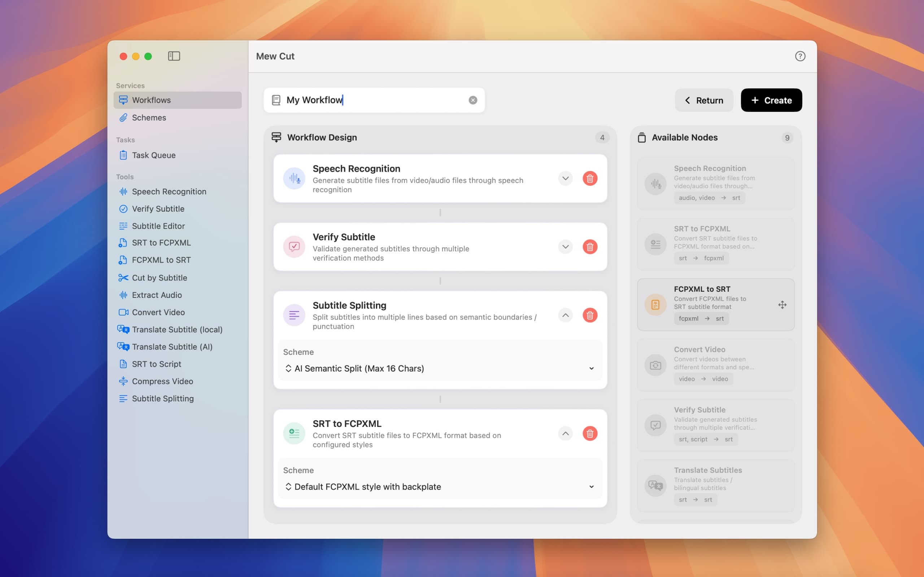Clear the workflow name field
This screenshot has height=577, width=924.
[473, 100]
